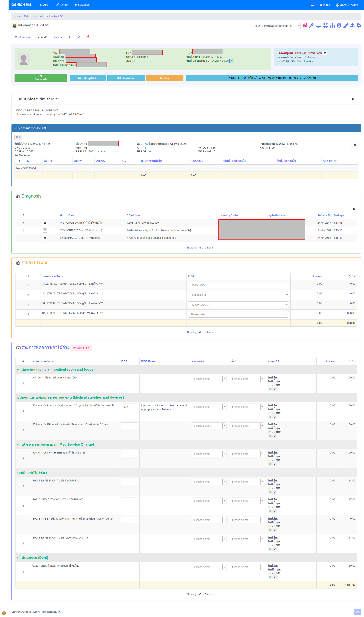Toggle eye icon for PRINCIPLE DX row
The width and height of the screenshot is (364, 617).
pos(45,223)
